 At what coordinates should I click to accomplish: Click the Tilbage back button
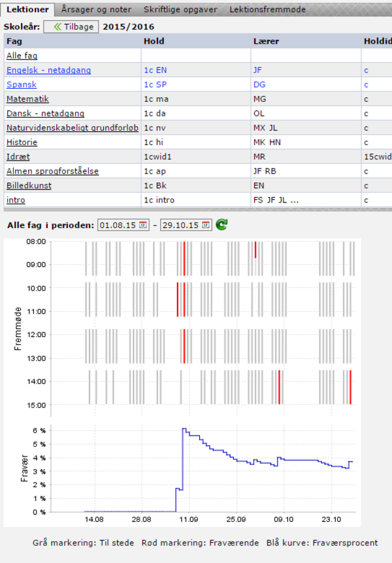[72, 27]
